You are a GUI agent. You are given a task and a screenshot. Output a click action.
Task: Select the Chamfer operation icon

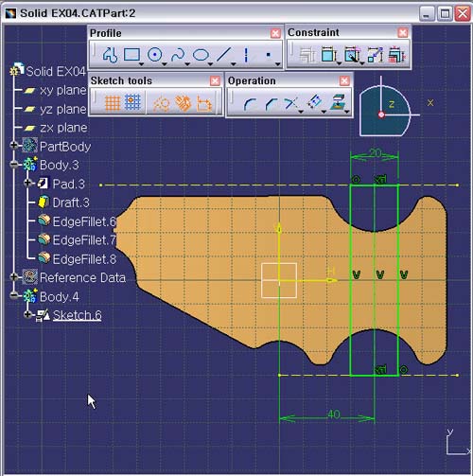coord(271,104)
